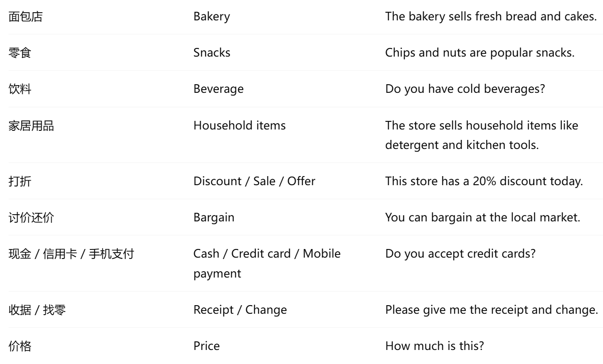This screenshot has width=603, height=364.
Task: Click the "Discount / Sale / Offer" cell
Action: [x=254, y=181]
